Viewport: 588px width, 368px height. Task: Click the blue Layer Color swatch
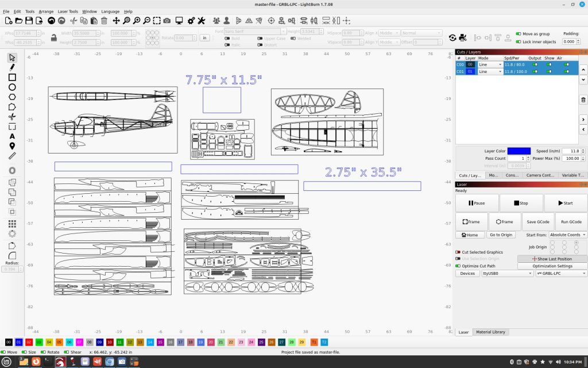point(519,151)
